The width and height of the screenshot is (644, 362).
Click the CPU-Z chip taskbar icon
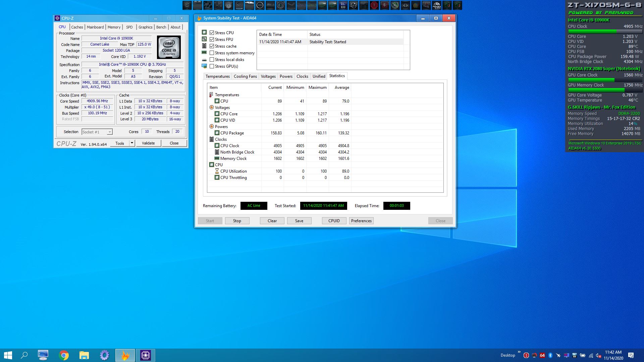(x=145, y=355)
